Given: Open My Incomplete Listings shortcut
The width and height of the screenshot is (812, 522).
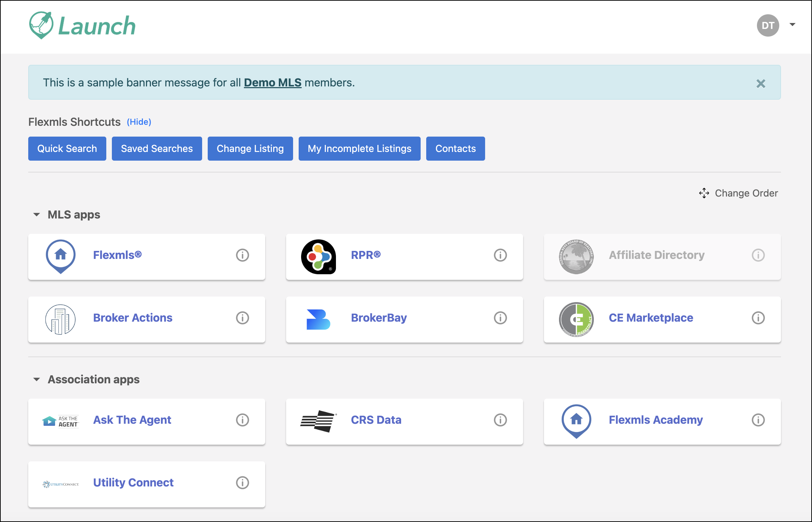Looking at the screenshot, I should [x=360, y=148].
